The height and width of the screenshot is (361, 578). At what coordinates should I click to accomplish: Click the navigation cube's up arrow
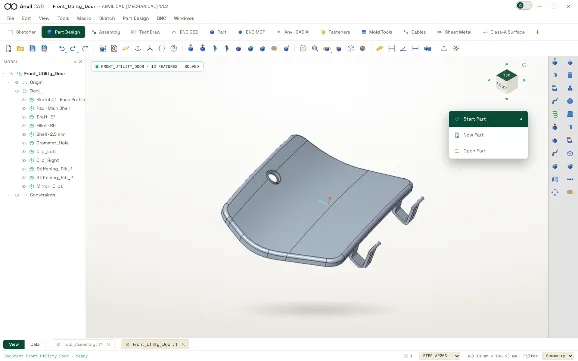506,64
